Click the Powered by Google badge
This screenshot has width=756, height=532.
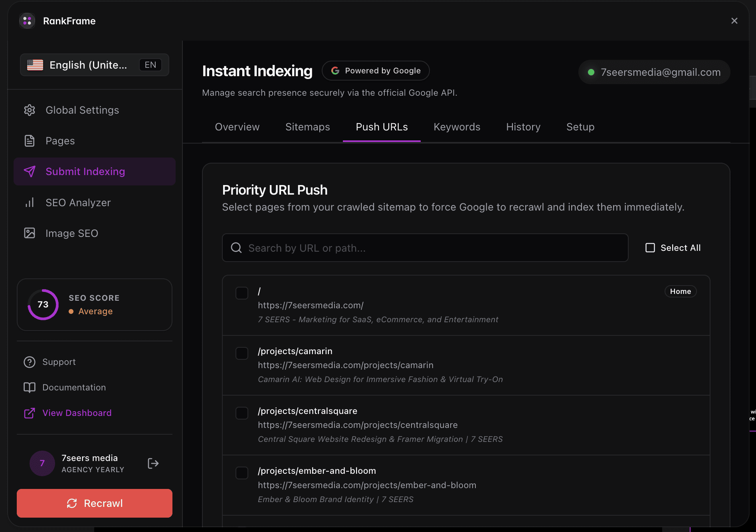click(376, 71)
